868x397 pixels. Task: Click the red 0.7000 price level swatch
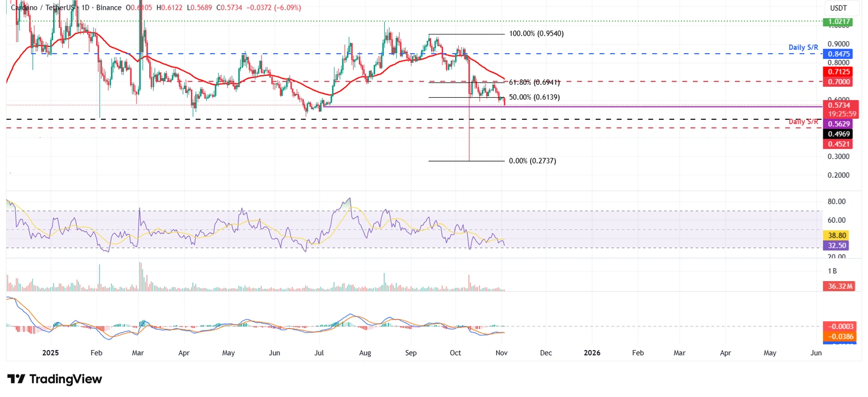coord(839,81)
